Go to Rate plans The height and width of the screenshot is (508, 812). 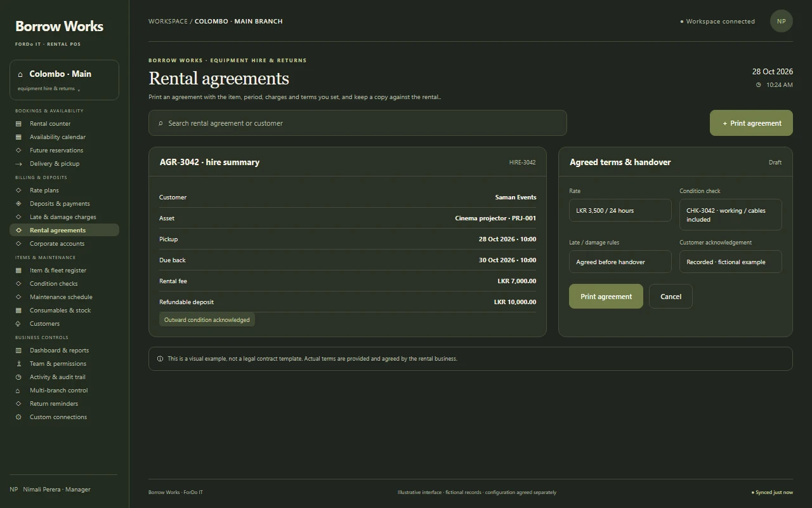[x=64, y=190]
